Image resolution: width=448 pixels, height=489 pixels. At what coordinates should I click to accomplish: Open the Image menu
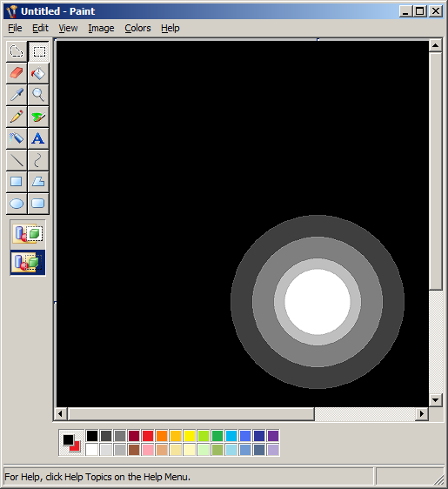pos(101,28)
